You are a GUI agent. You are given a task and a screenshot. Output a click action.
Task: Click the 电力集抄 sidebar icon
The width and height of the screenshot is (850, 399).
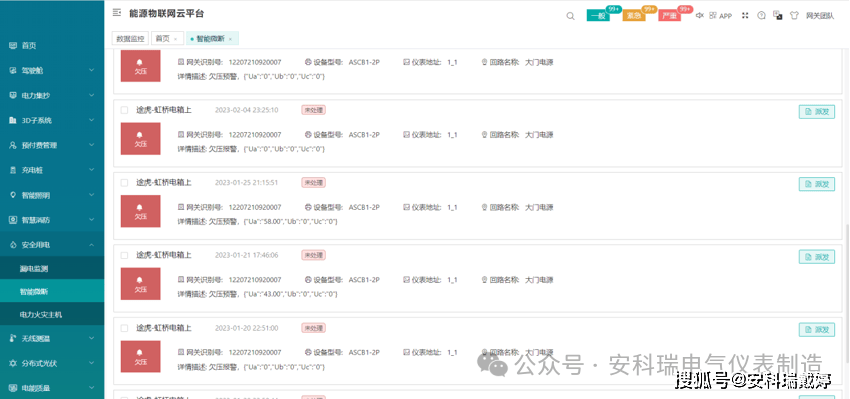tap(13, 95)
